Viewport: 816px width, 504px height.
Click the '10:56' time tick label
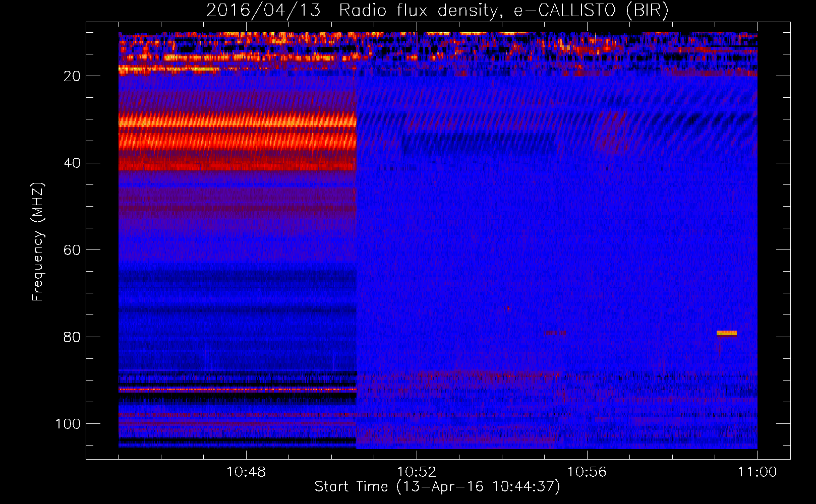[x=587, y=472]
